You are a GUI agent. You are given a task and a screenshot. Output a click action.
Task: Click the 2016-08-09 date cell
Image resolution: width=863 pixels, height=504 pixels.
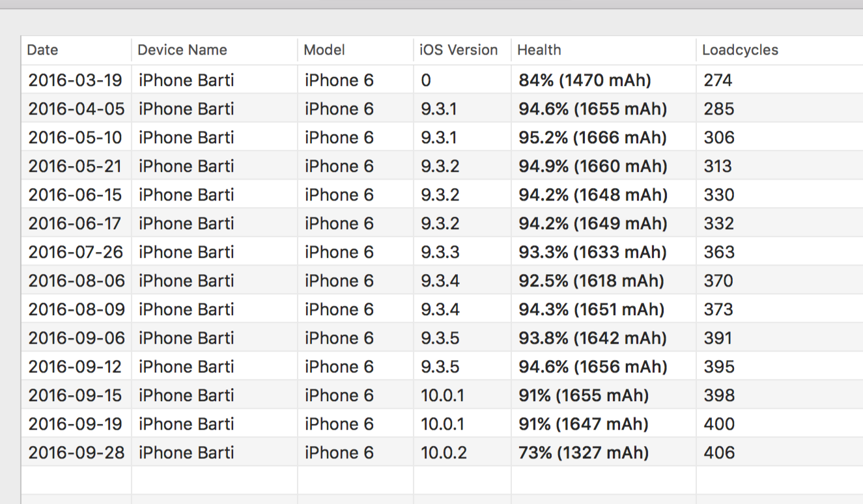point(76,309)
